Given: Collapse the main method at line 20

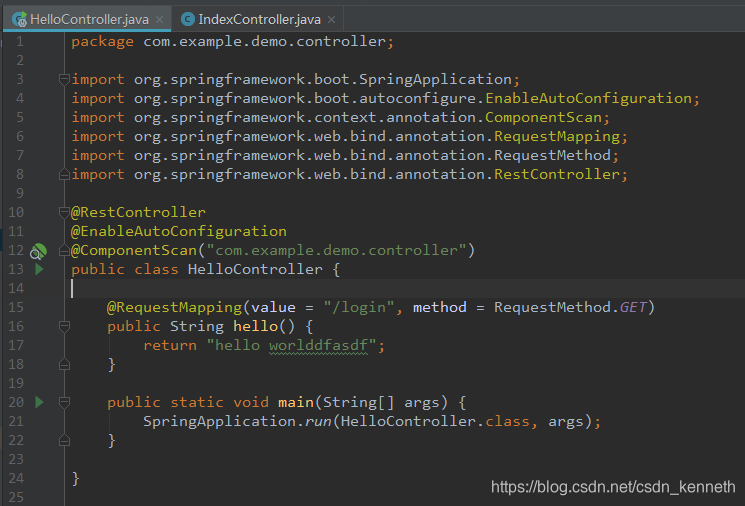Looking at the screenshot, I should pyautogui.click(x=65, y=402).
